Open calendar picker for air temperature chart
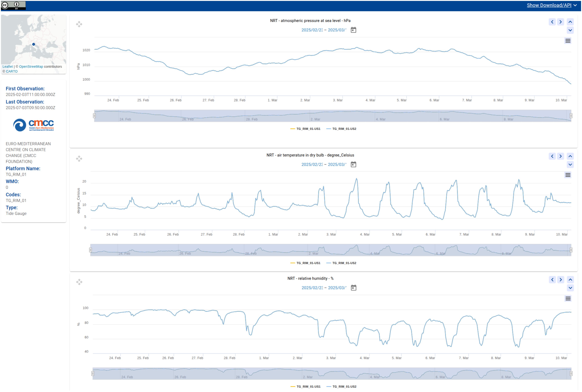 [x=353, y=164]
